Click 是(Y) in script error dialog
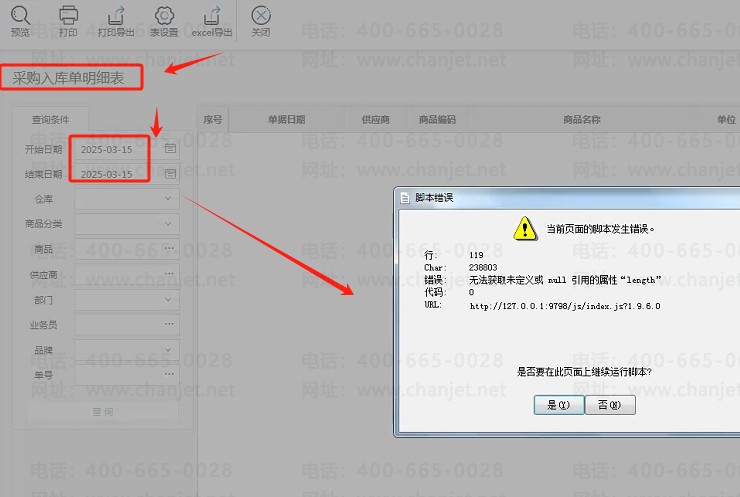This screenshot has width=740, height=497. 558,405
